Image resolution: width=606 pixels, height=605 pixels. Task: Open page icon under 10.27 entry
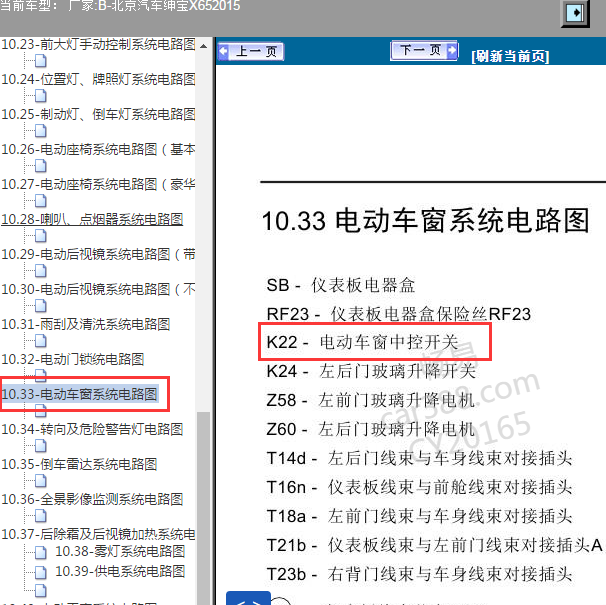coord(41,201)
